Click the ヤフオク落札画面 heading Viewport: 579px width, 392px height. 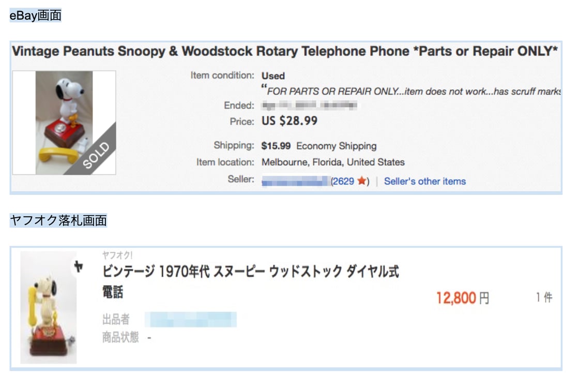(58, 221)
